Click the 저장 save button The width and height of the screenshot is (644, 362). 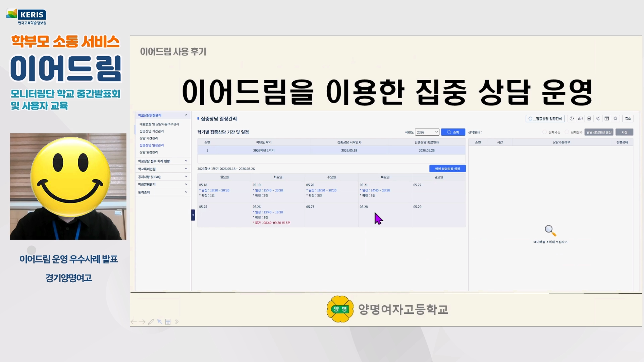624,132
